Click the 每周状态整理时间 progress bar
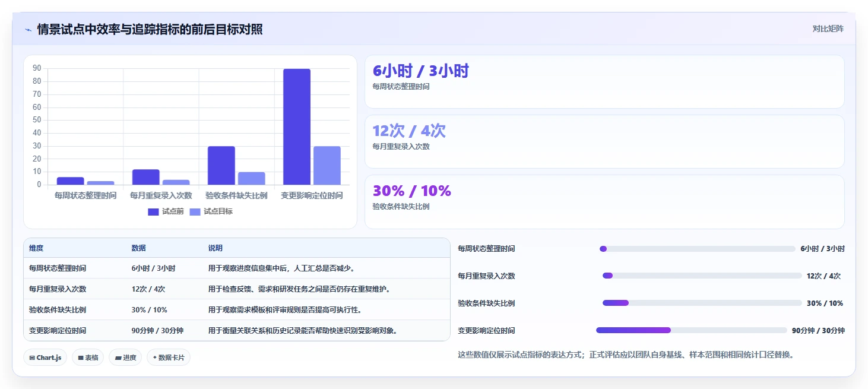 698,249
